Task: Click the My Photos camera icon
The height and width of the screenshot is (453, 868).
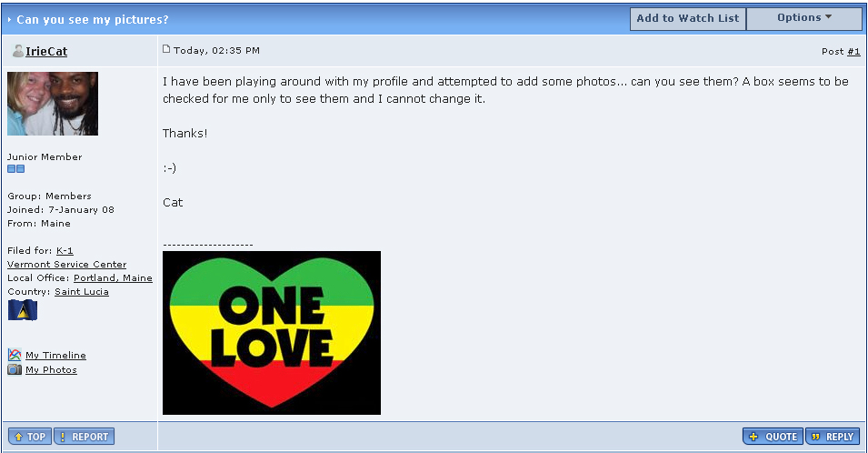Action: pyautogui.click(x=15, y=369)
